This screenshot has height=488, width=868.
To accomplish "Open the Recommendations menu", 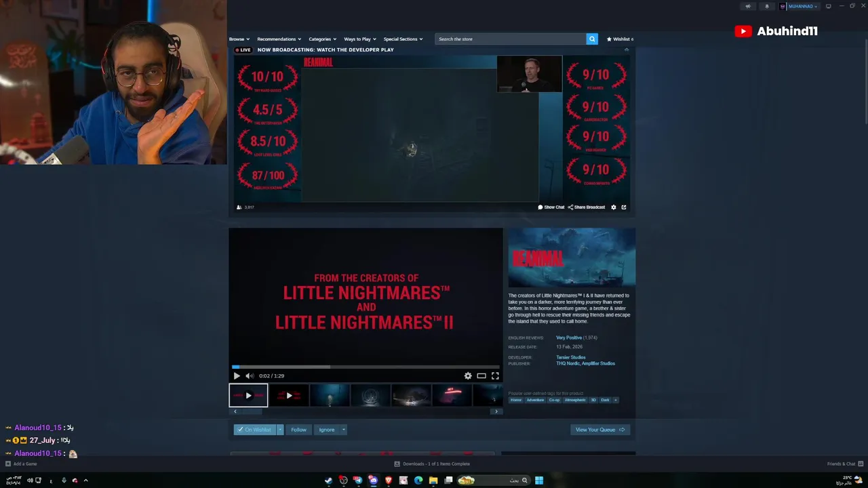I will [279, 39].
